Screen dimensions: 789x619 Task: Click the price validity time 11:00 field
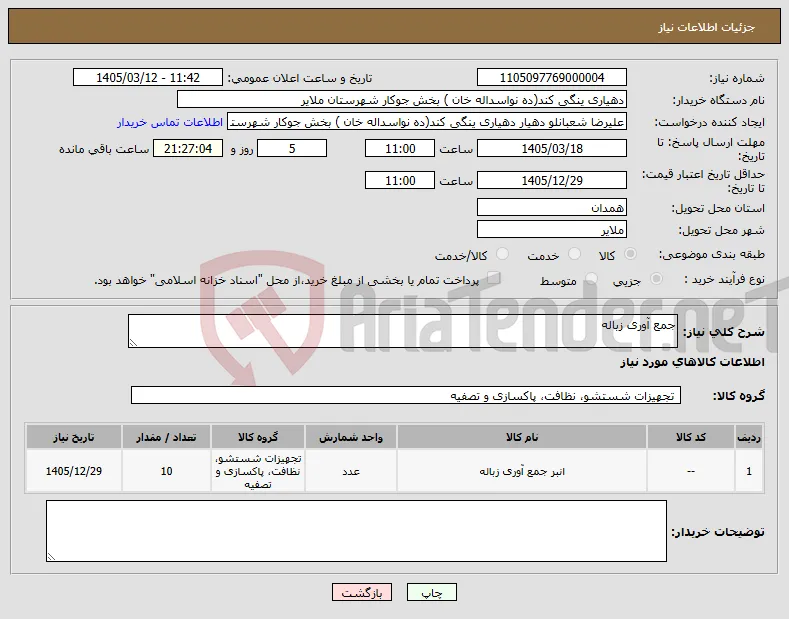pyautogui.click(x=400, y=180)
